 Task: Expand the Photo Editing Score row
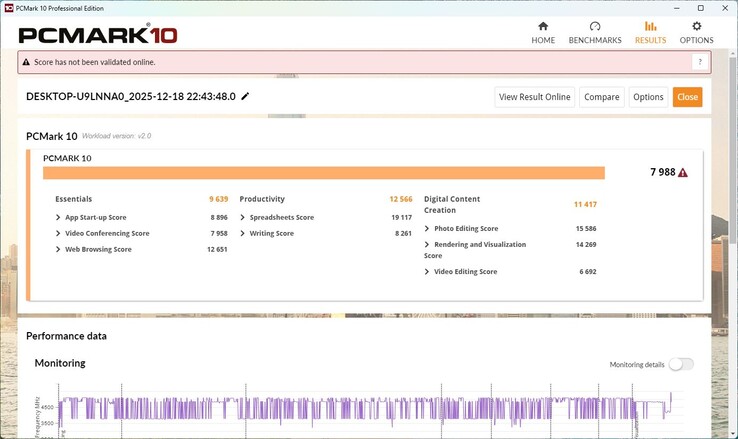coord(427,229)
